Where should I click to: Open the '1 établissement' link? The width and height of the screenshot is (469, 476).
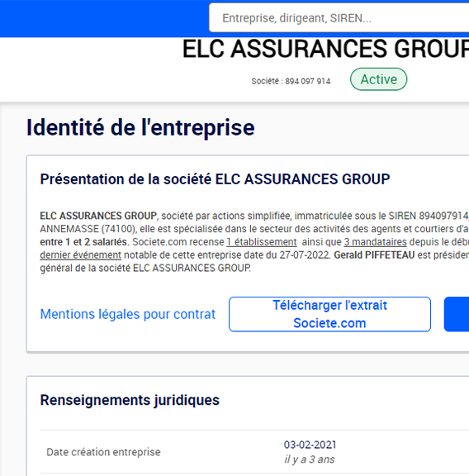(262, 242)
